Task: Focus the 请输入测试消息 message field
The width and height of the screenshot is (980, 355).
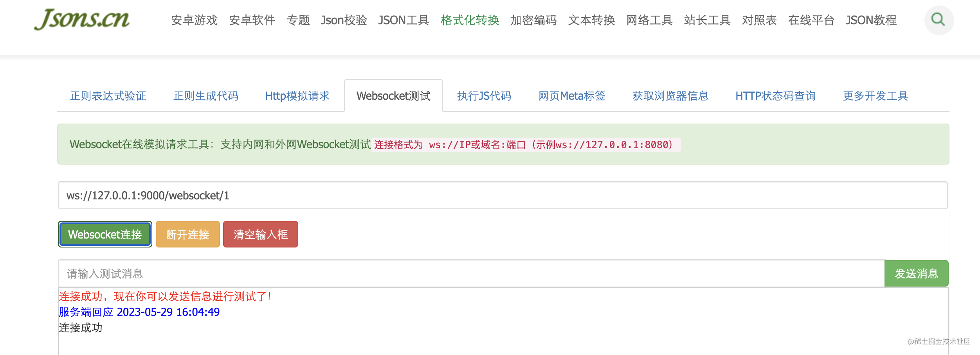Action: click(472, 273)
